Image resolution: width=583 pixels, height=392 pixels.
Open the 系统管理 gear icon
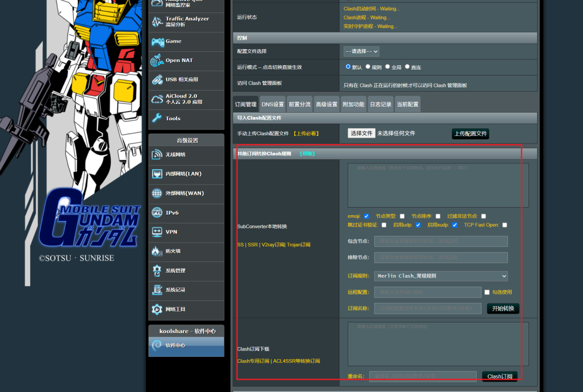click(x=157, y=271)
